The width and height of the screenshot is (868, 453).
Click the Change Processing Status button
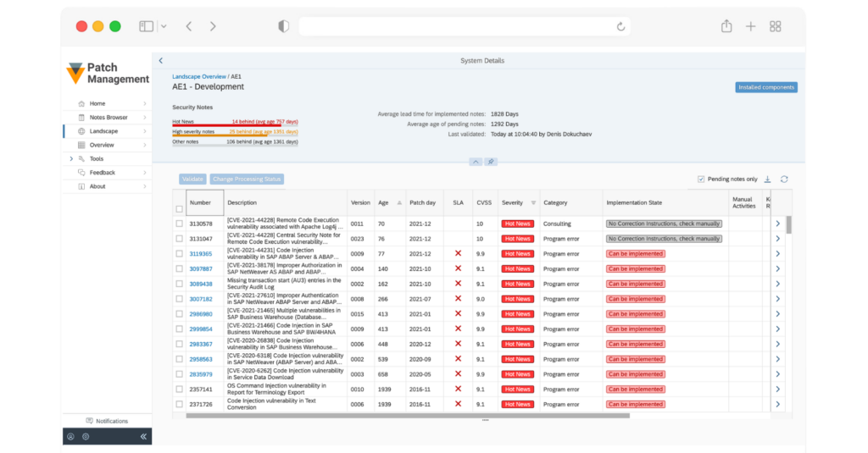[247, 180]
